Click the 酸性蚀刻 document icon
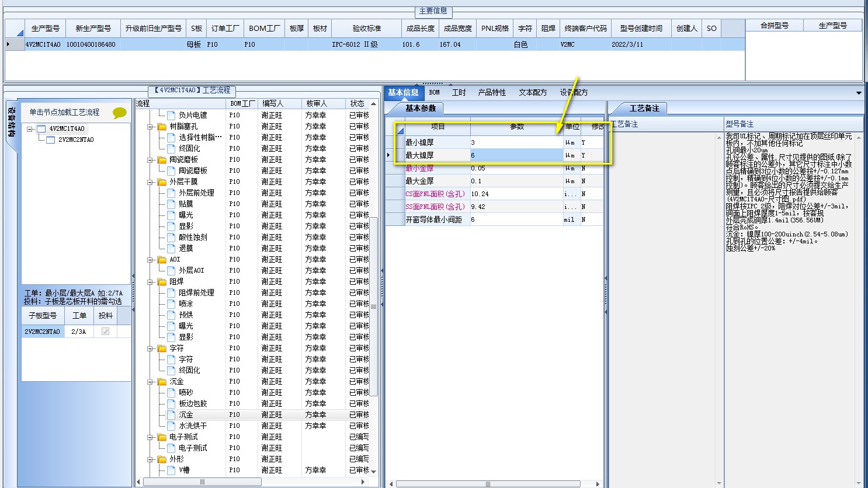868x488 pixels. [171, 237]
